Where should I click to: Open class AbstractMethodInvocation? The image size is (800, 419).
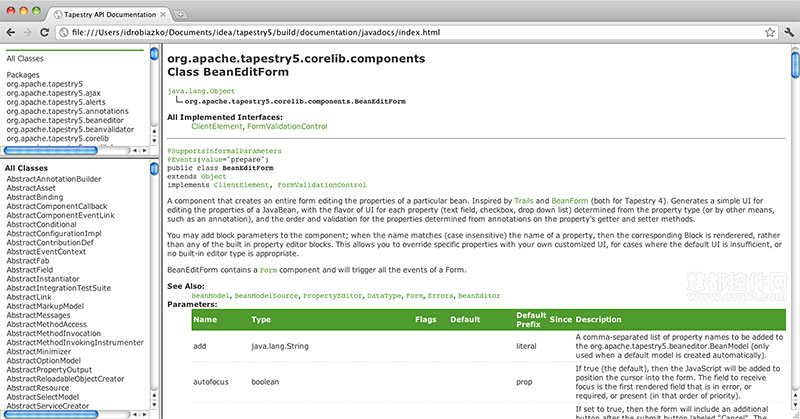(x=54, y=333)
